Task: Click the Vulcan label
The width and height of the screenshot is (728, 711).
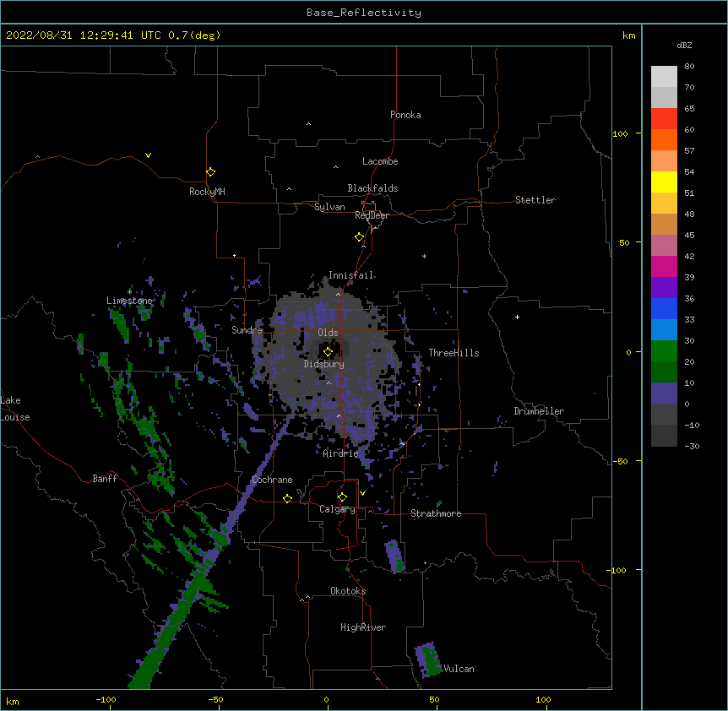Action: [459, 669]
